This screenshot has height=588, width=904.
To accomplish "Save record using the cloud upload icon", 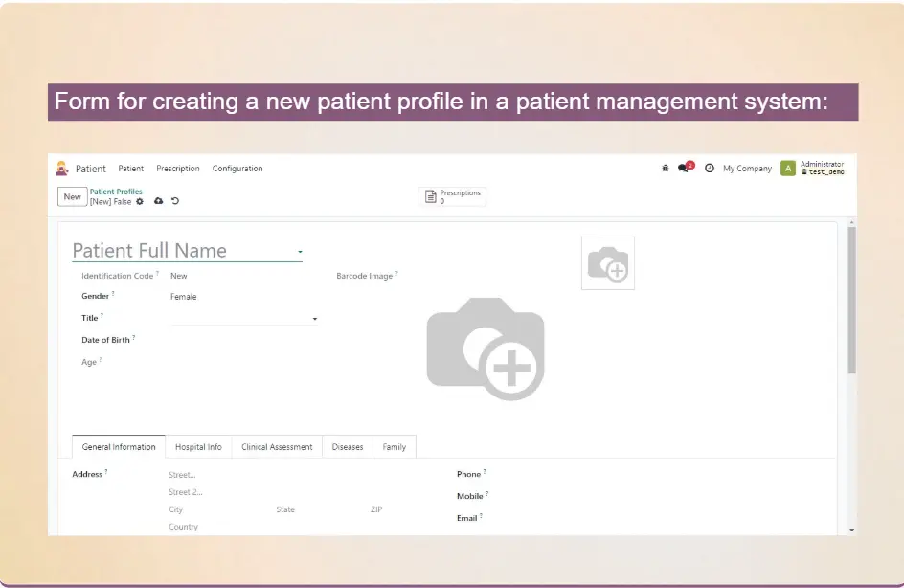I will pyautogui.click(x=158, y=201).
